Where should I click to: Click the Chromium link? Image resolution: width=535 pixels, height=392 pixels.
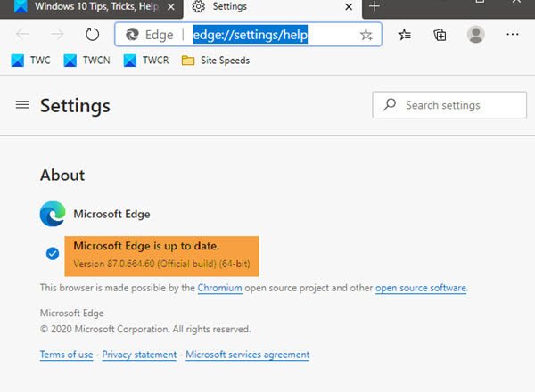[219, 288]
